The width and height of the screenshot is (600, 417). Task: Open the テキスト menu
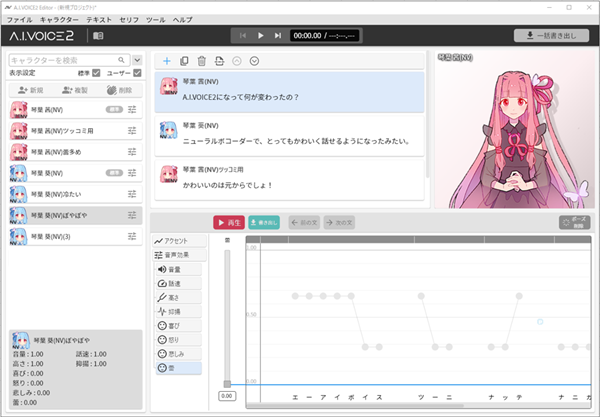(x=99, y=20)
